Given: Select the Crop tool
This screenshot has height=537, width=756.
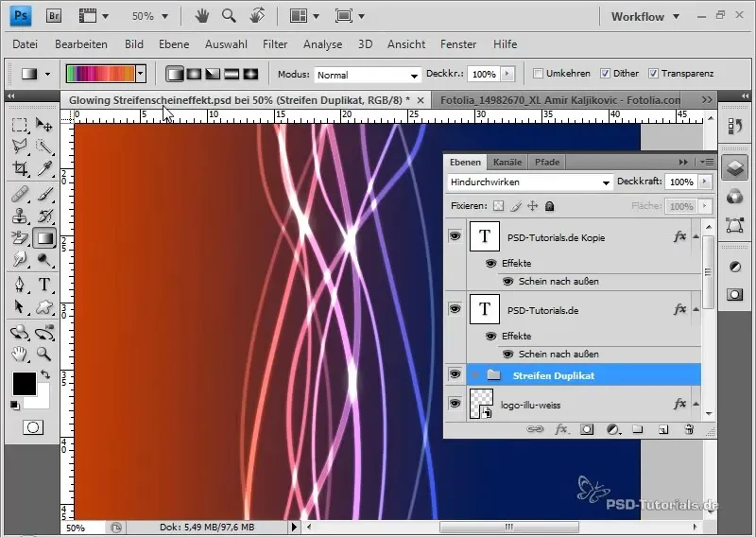Looking at the screenshot, I should [19, 168].
